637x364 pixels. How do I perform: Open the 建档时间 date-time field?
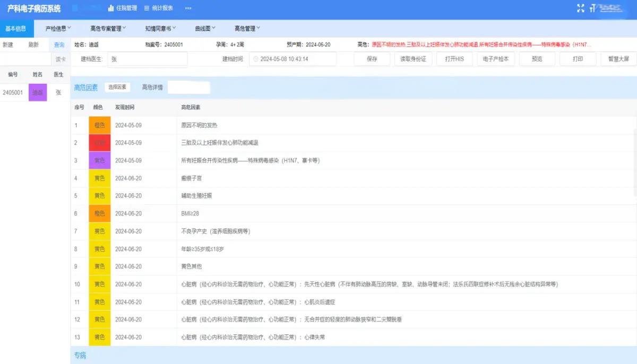(x=292, y=59)
